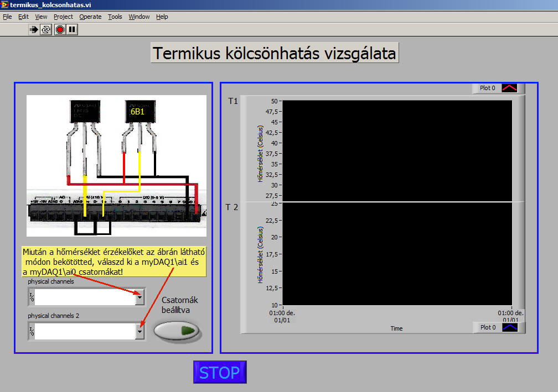Click the sensor wiring diagram image

[116, 166]
